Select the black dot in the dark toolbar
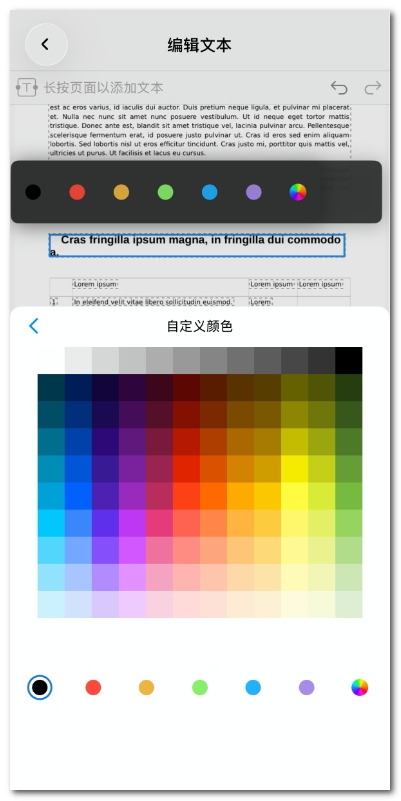This screenshot has width=401, height=801. pos(33,192)
